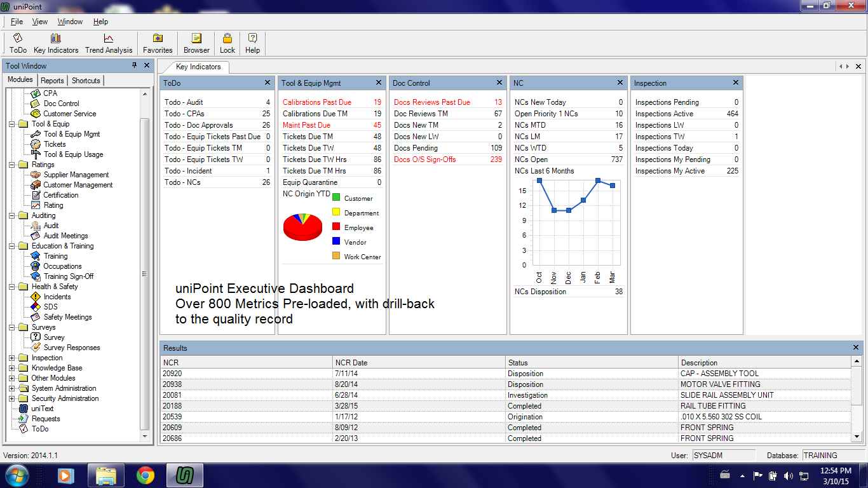Switch to the Shortcuts tab
This screenshot has width=868, height=488.
pyautogui.click(x=86, y=81)
